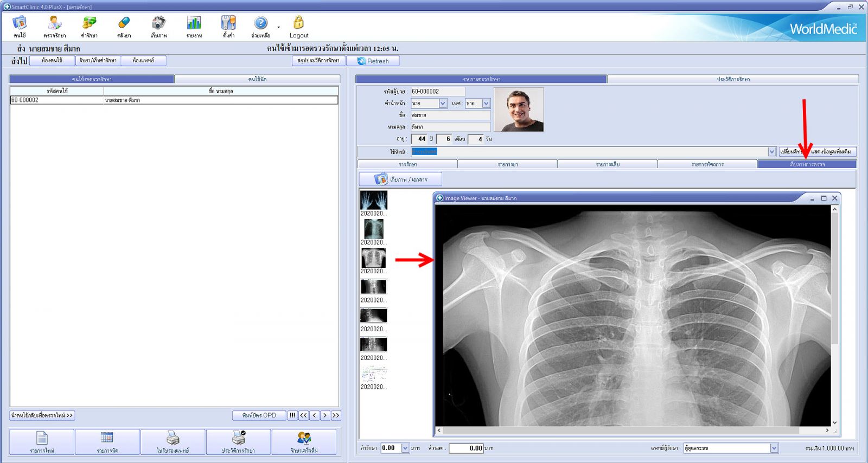The height and width of the screenshot is (463, 868).
Task: Click Image Viewer horizontal scrollbar
Action: [x=621, y=430]
